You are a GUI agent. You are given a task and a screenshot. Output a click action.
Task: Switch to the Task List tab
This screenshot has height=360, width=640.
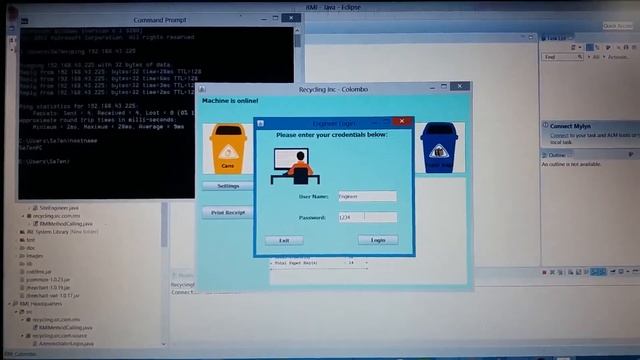pyautogui.click(x=556, y=38)
